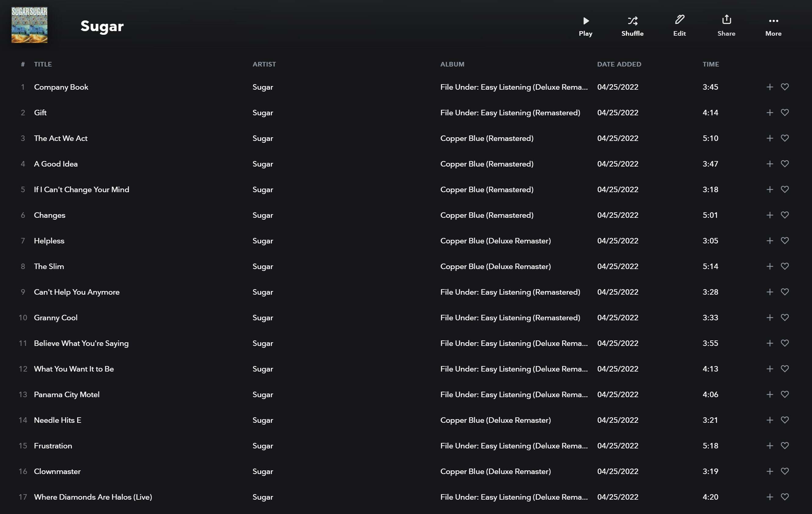The image size is (812, 514).
Task: Add Helpless to a playlist
Action: point(770,241)
